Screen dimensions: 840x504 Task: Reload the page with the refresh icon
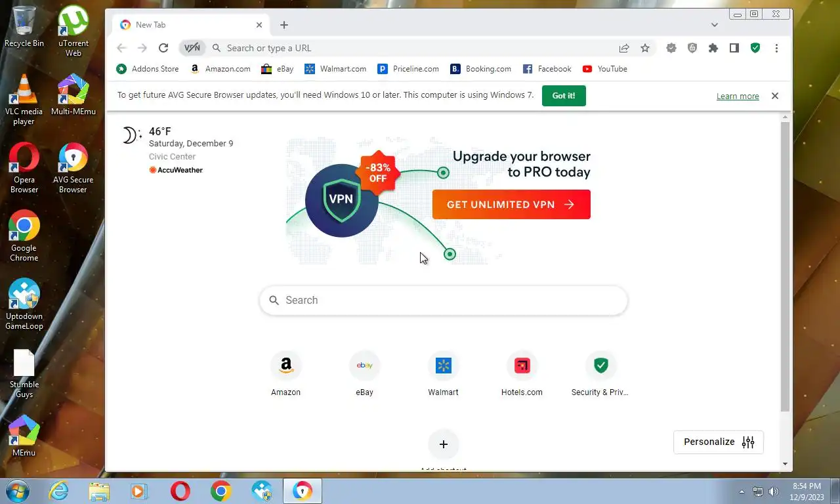click(163, 48)
